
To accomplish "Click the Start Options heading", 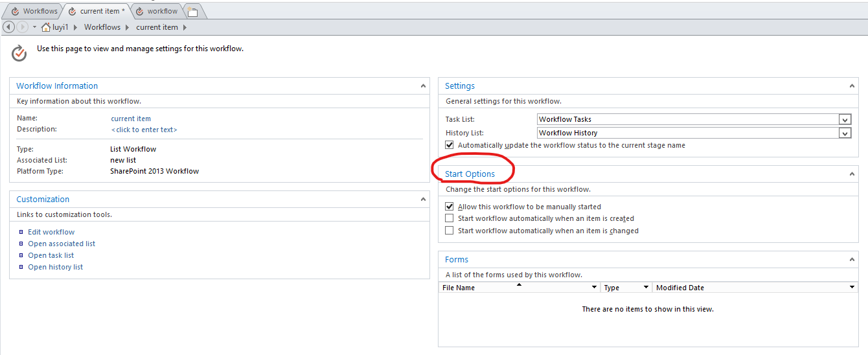I will pyautogui.click(x=470, y=174).
